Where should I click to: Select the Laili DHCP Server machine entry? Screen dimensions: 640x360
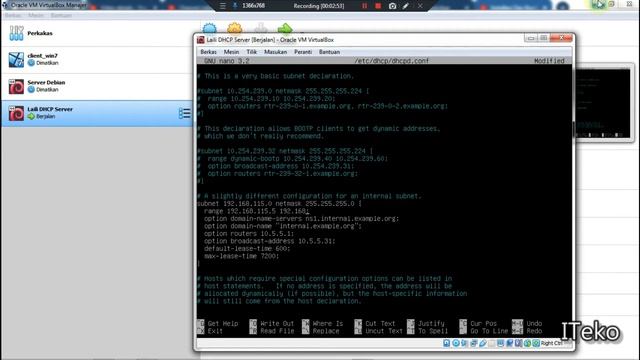point(97,113)
